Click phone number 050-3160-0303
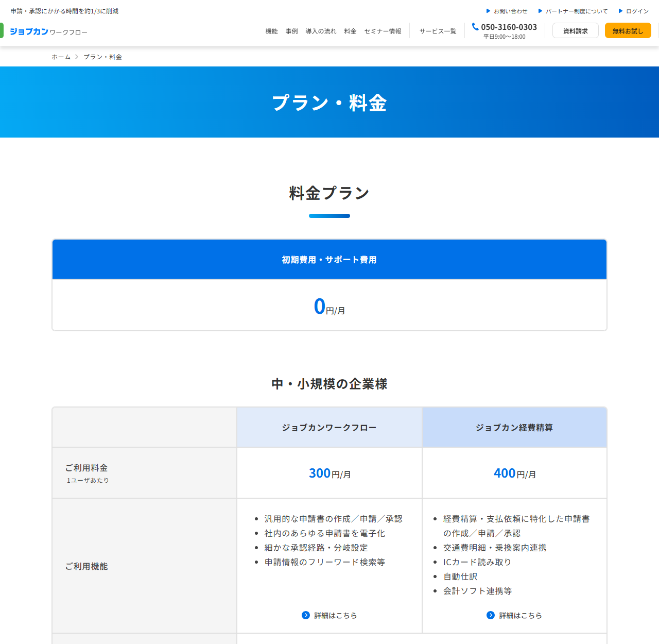 pyautogui.click(x=509, y=27)
